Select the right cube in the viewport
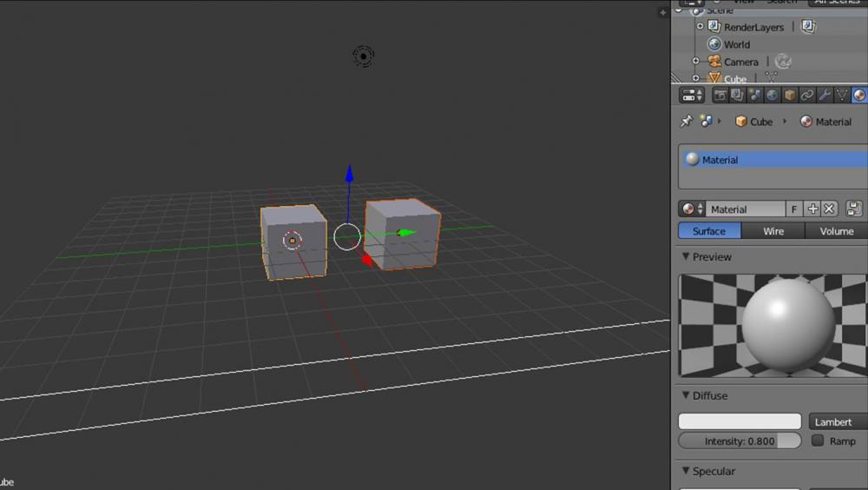Image resolution: width=868 pixels, height=490 pixels. click(403, 234)
